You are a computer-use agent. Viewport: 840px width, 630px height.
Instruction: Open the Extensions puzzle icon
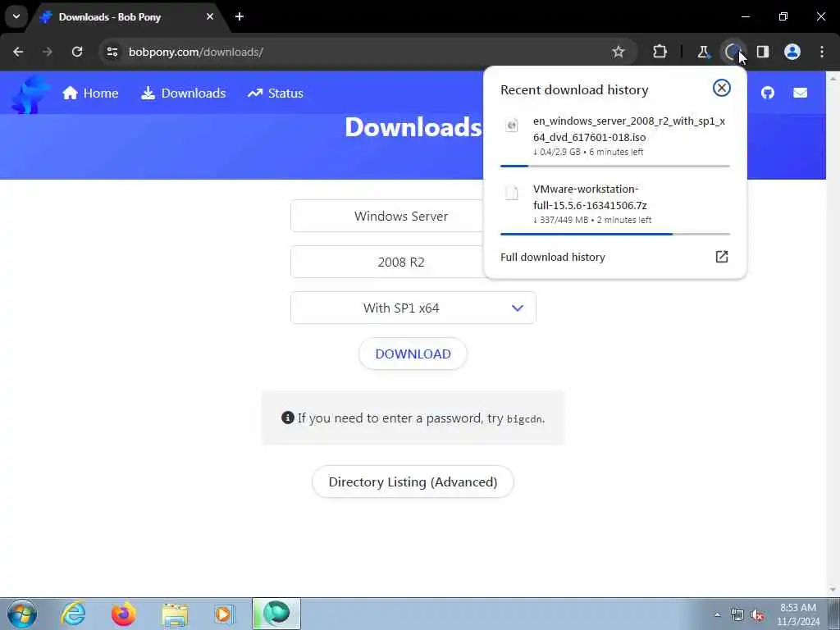click(660, 52)
